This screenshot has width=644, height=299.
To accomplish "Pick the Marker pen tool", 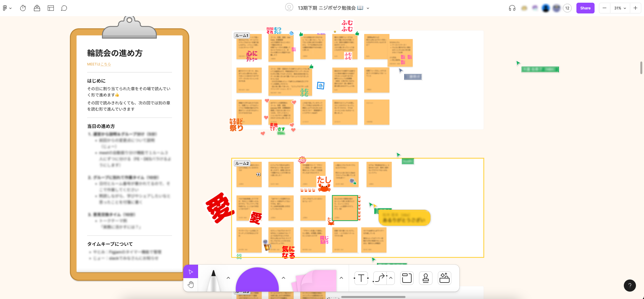I will coord(213,280).
